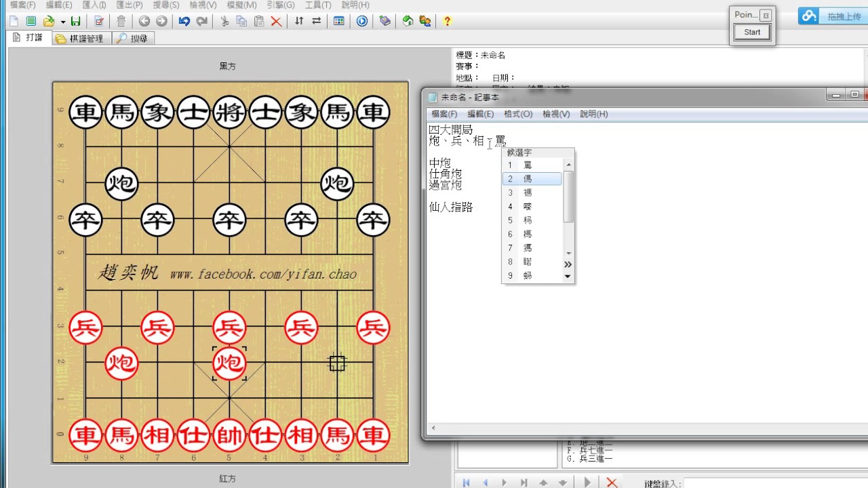Switch to the 棋譜管理 tab
Screen dimensions: 868x488
[x=80, y=39]
